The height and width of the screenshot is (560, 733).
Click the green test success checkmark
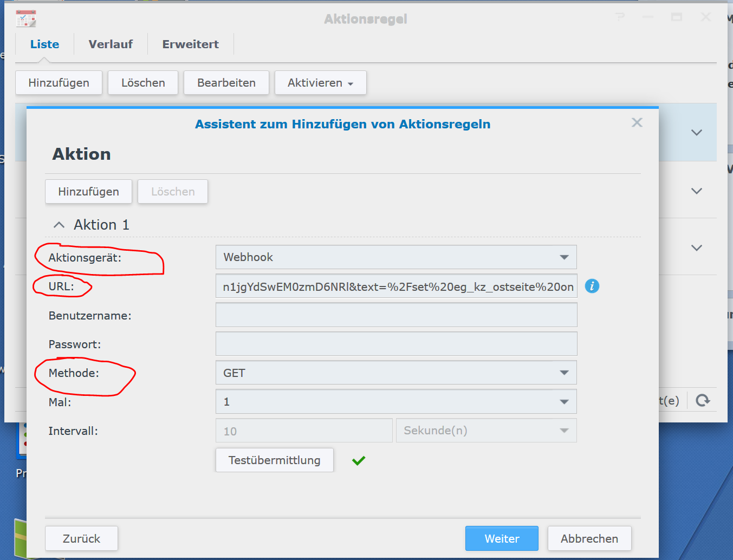pos(359,461)
